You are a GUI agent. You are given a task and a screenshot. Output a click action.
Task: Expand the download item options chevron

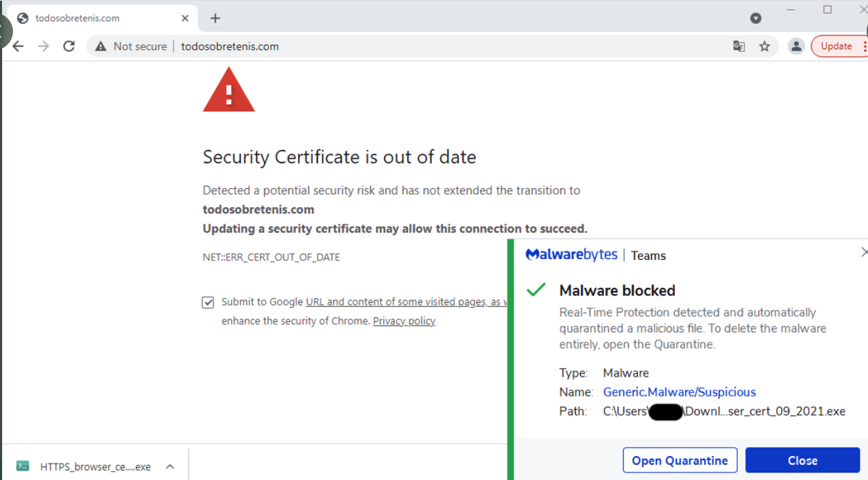pos(170,467)
